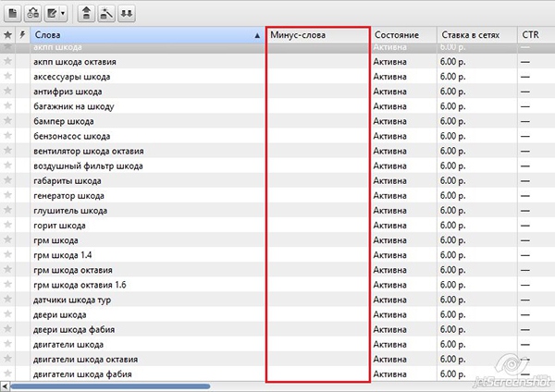
Task: Click the horizontal scrollbar thumb
Action: 110,386
